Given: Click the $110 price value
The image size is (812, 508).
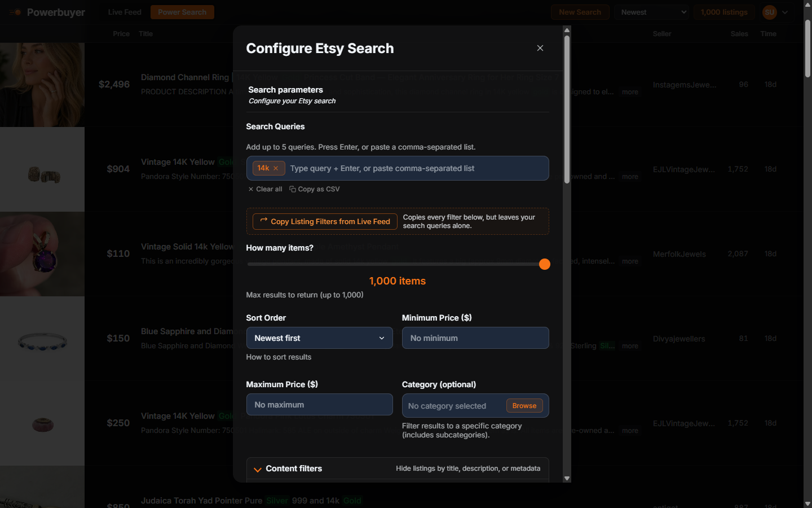Looking at the screenshot, I should pyautogui.click(x=118, y=254).
